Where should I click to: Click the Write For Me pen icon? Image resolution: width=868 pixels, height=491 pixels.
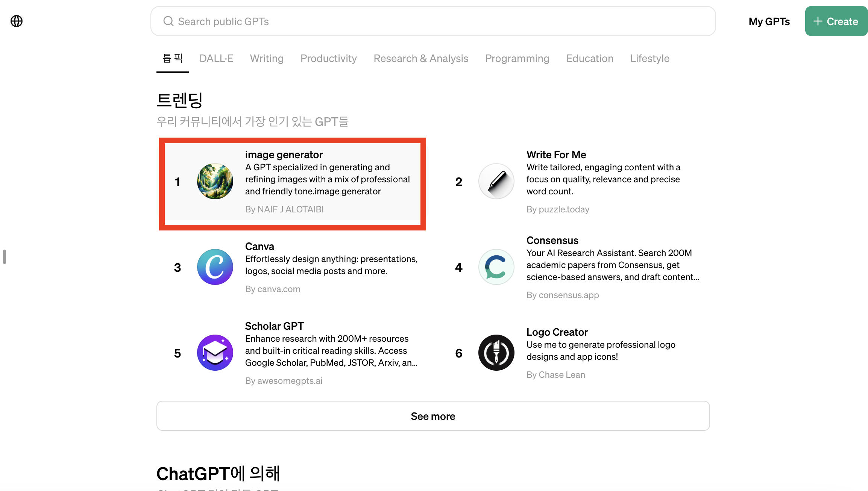[496, 181]
